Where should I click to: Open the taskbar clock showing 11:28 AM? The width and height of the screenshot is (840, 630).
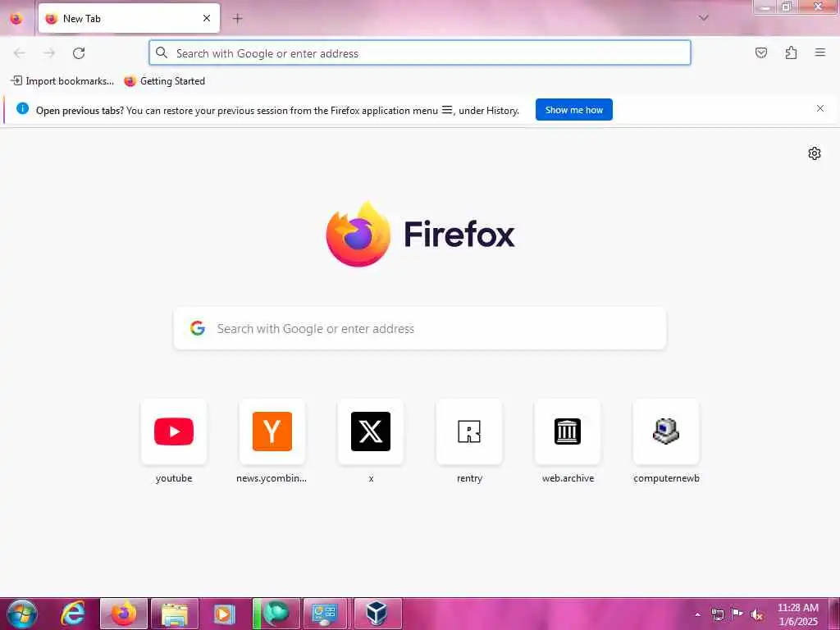[798, 614]
